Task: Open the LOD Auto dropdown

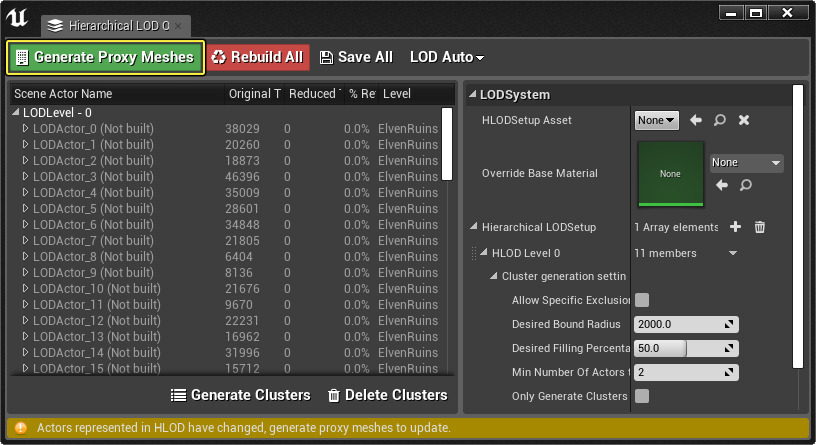Action: click(x=447, y=57)
